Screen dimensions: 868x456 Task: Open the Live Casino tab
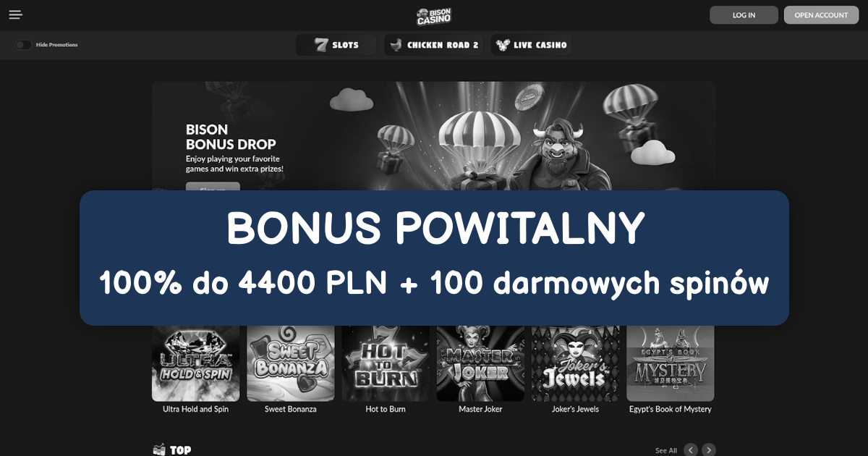[x=531, y=45]
